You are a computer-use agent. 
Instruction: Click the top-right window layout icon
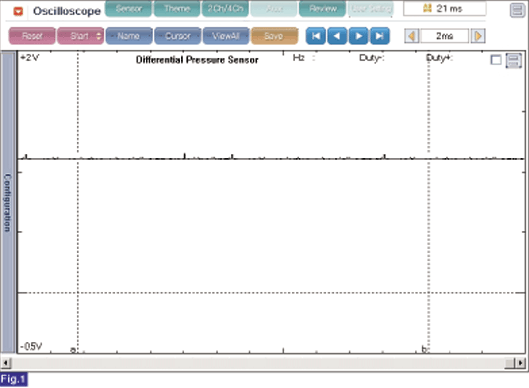pyautogui.click(x=517, y=10)
